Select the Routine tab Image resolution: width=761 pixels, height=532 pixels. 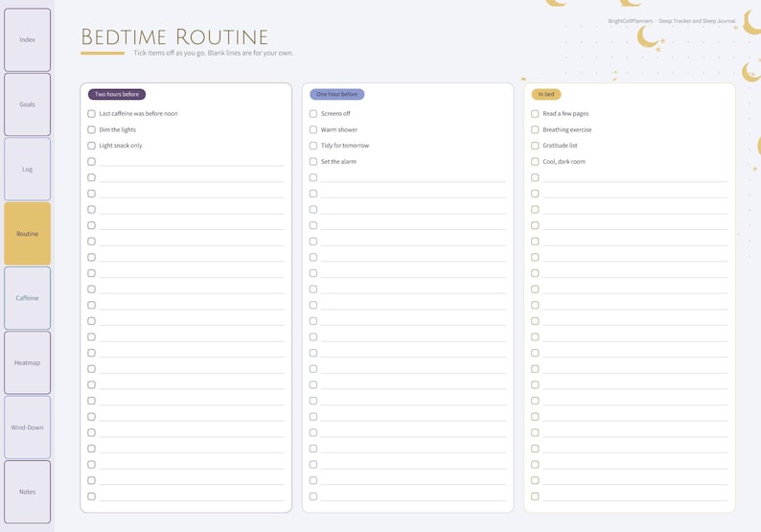(x=27, y=234)
